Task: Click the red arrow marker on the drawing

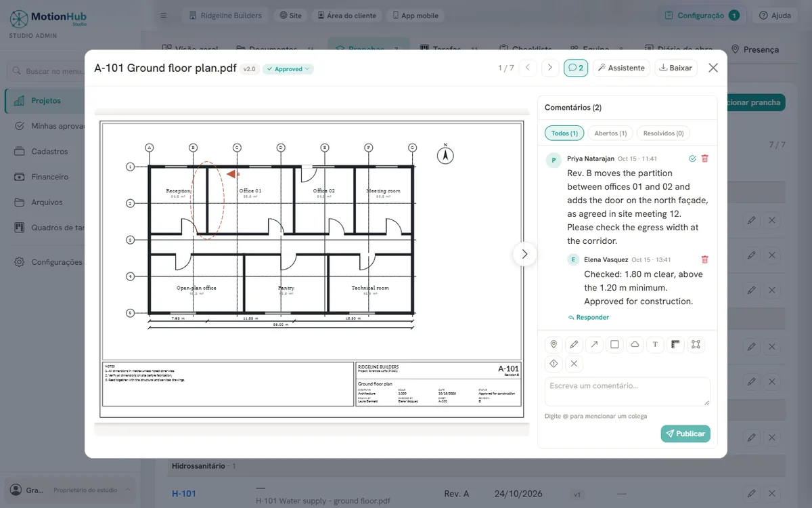Action: 233,174
